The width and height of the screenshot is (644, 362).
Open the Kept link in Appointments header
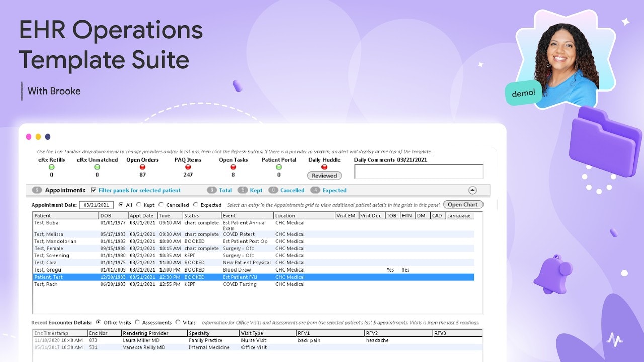(x=256, y=190)
